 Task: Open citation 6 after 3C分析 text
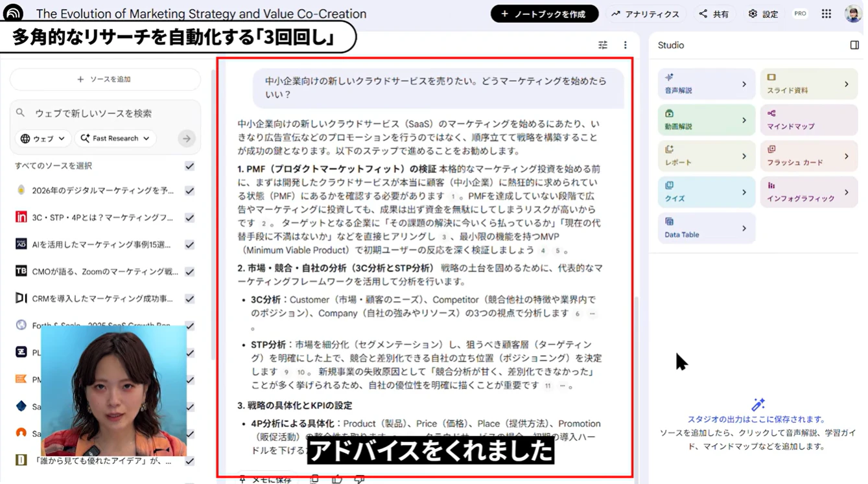coord(577,314)
